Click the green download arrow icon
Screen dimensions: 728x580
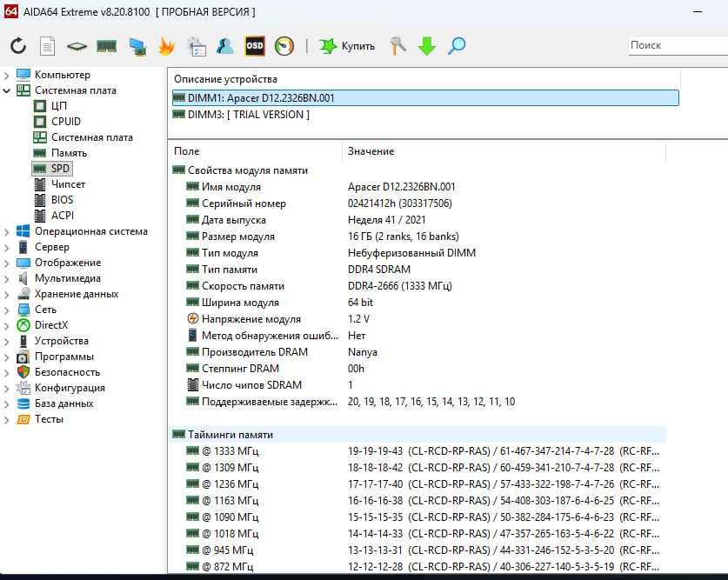pyautogui.click(x=427, y=46)
